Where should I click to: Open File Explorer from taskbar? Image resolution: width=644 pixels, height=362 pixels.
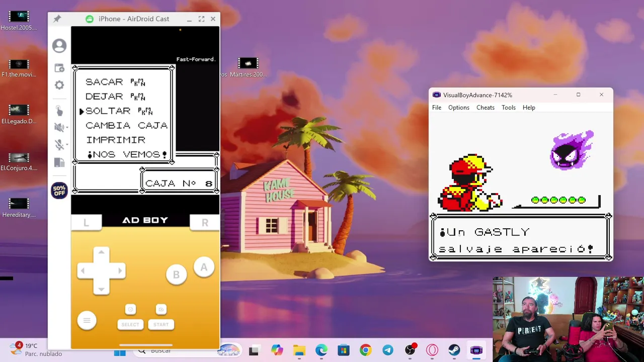tap(299, 350)
